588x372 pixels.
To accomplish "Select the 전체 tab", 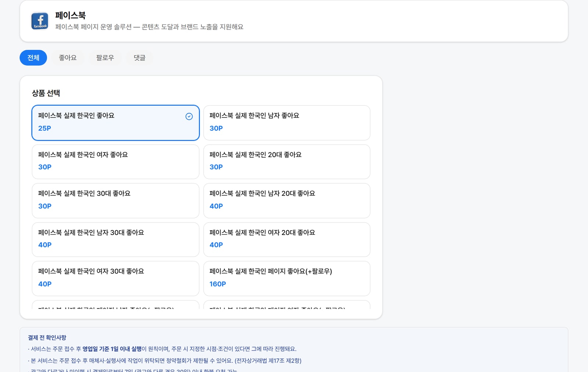I will tap(33, 58).
